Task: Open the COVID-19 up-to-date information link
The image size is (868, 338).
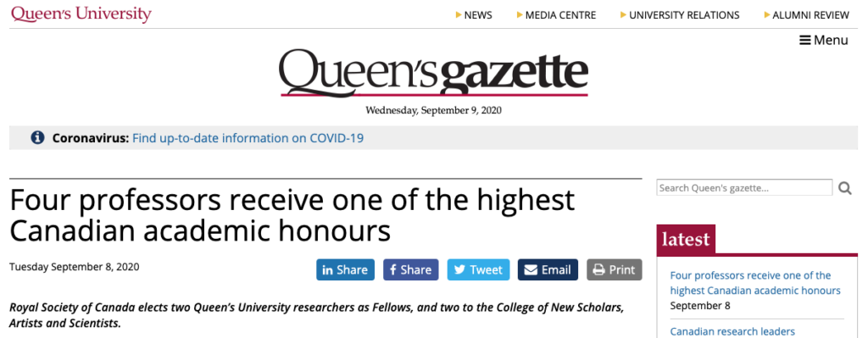Action: [x=248, y=138]
